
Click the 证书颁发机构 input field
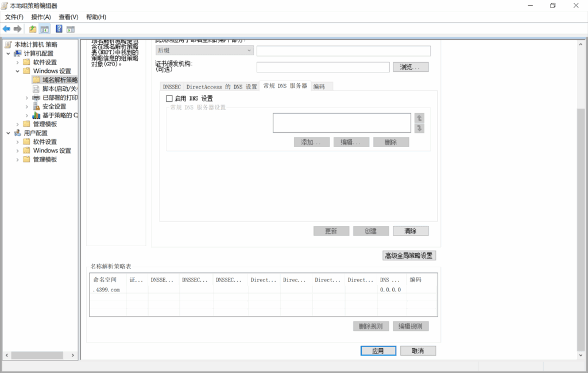coord(323,67)
